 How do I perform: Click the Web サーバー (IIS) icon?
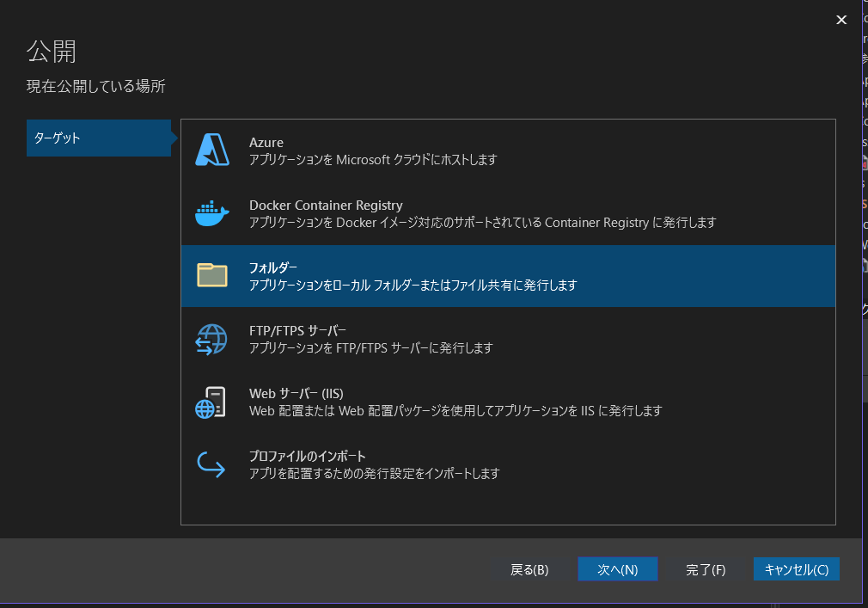(x=211, y=402)
